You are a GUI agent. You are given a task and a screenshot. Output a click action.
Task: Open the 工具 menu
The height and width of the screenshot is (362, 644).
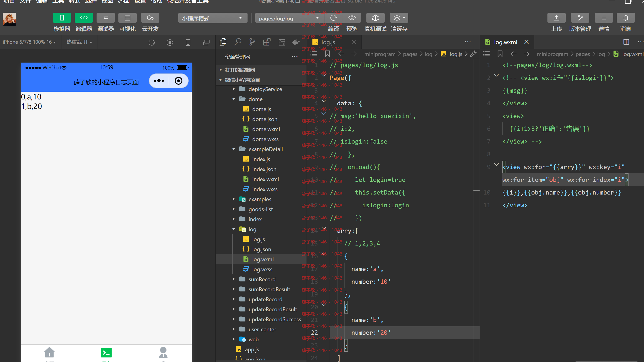[58, 2]
